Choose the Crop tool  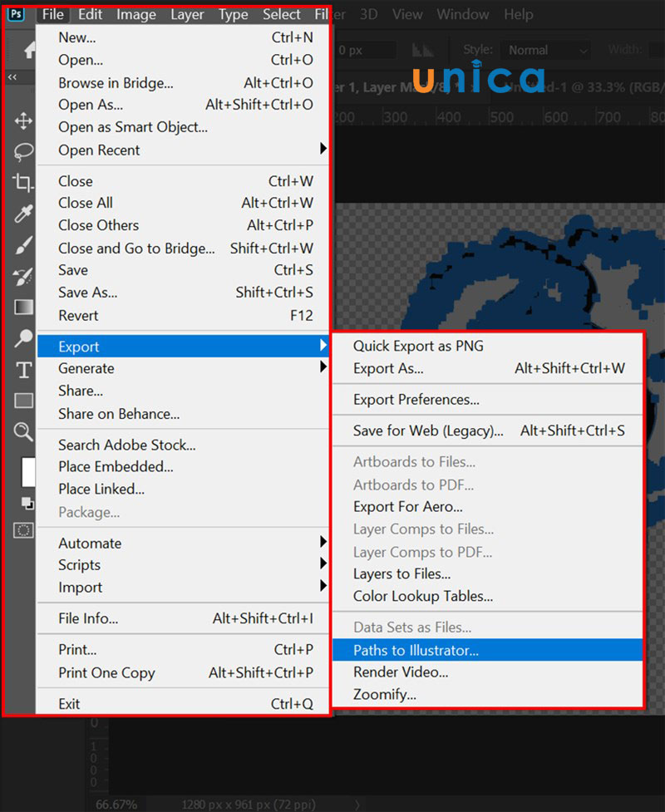tap(23, 183)
